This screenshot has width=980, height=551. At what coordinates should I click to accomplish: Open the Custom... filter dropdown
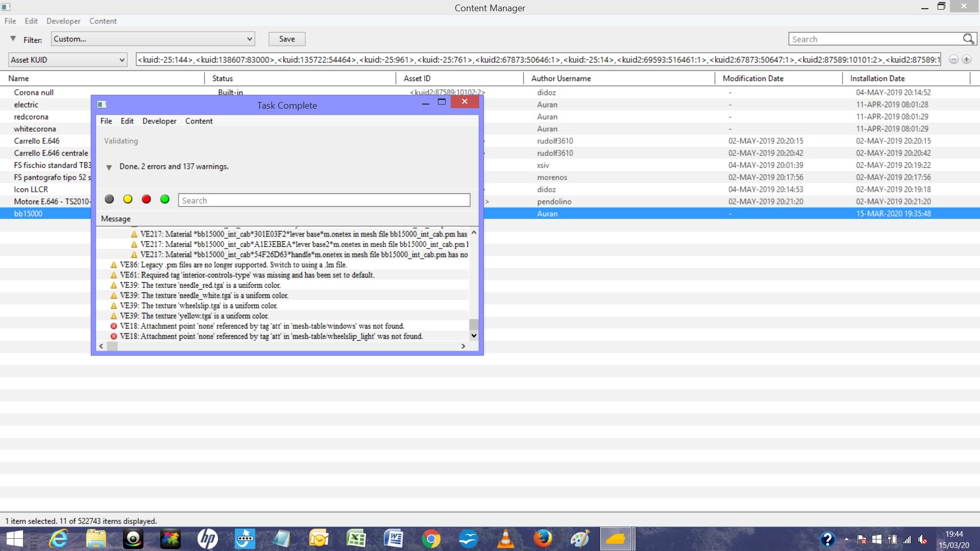pyautogui.click(x=153, y=39)
